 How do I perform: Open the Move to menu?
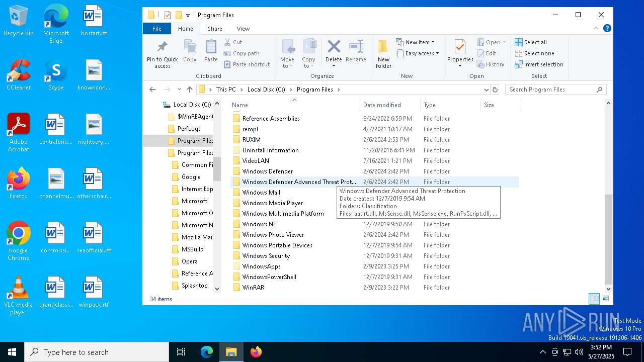[287, 54]
